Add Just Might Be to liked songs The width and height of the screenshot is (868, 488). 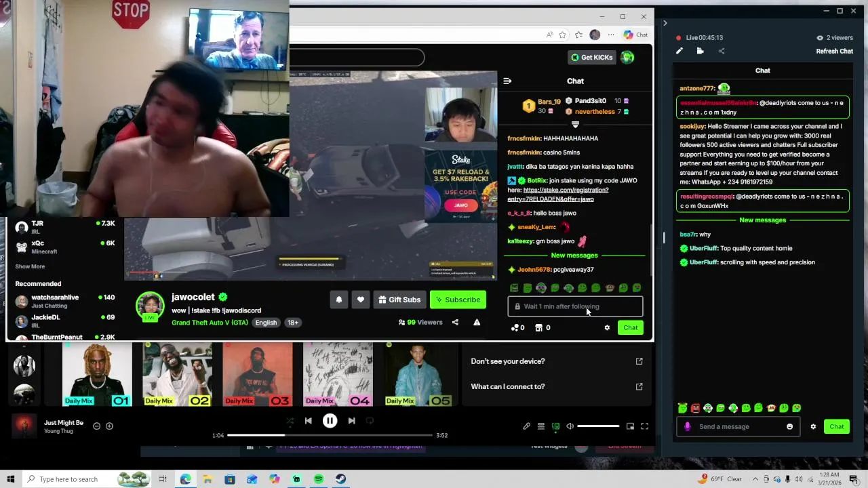pos(109,426)
